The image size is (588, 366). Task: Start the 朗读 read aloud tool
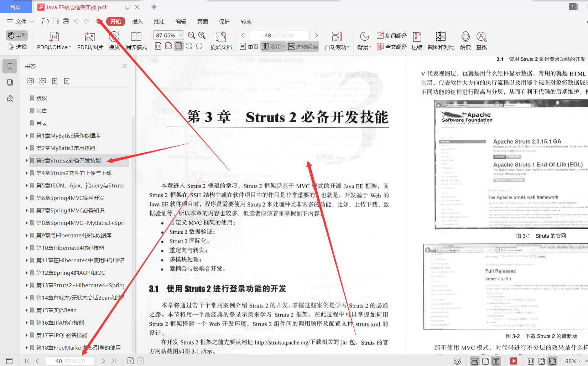465,41
